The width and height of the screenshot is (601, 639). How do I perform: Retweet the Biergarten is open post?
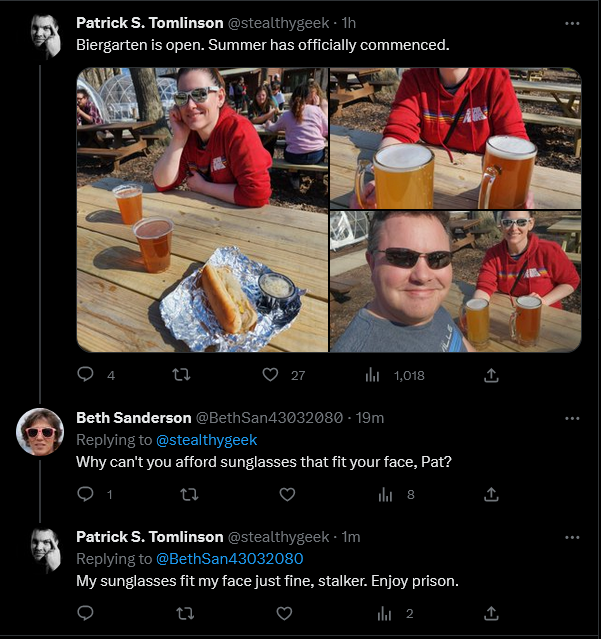182,375
